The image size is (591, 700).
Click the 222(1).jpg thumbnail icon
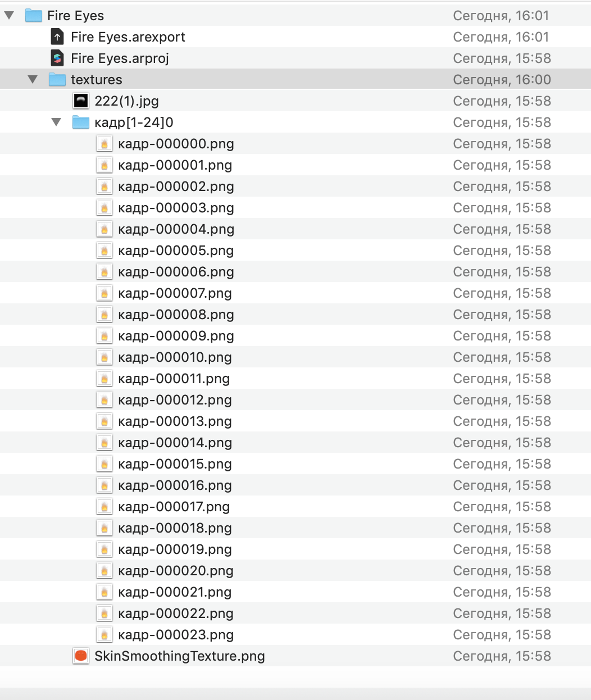81,101
